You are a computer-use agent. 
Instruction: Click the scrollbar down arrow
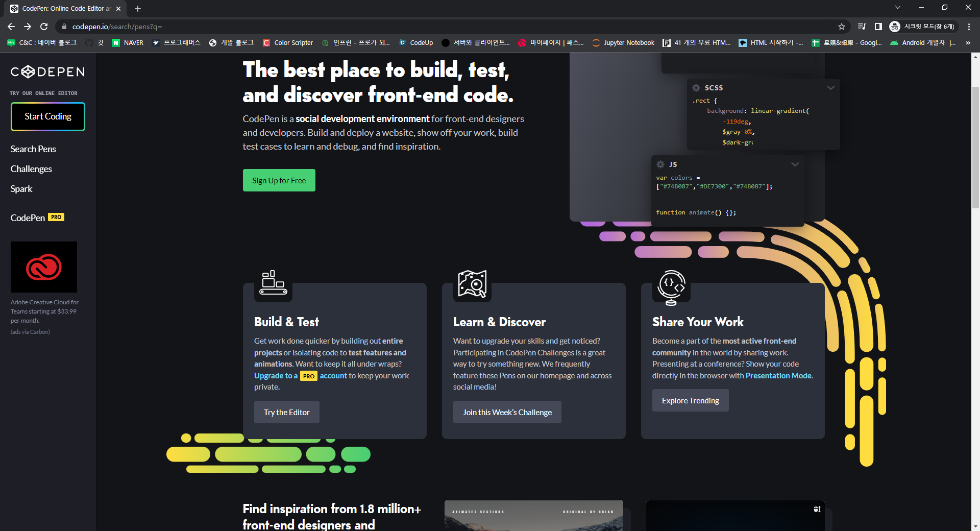[x=975, y=526]
